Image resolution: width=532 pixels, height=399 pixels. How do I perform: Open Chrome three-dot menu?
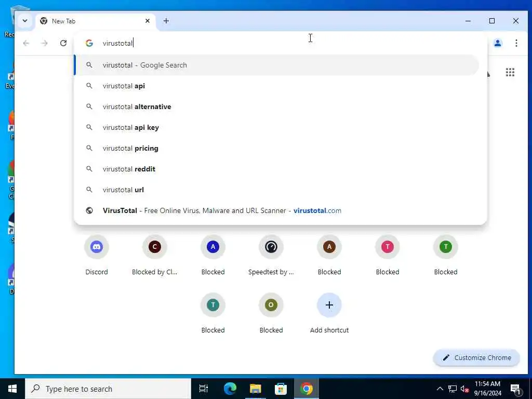(516, 43)
